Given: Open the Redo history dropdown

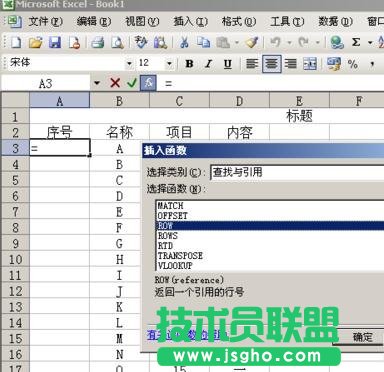Looking at the screenshot, I should [318, 43].
